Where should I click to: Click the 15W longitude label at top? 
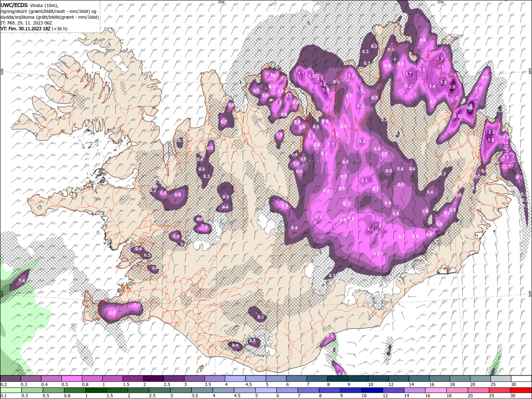coord(440,2)
